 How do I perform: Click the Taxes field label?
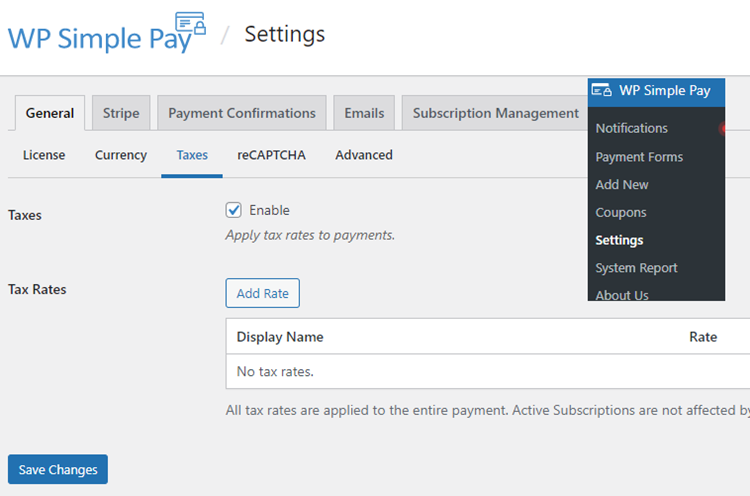click(24, 215)
